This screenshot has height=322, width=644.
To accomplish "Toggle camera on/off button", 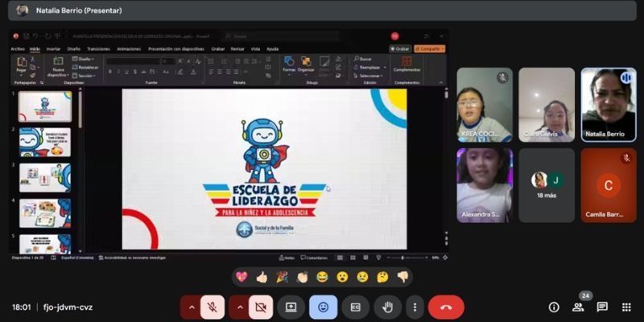I will pyautogui.click(x=261, y=308).
